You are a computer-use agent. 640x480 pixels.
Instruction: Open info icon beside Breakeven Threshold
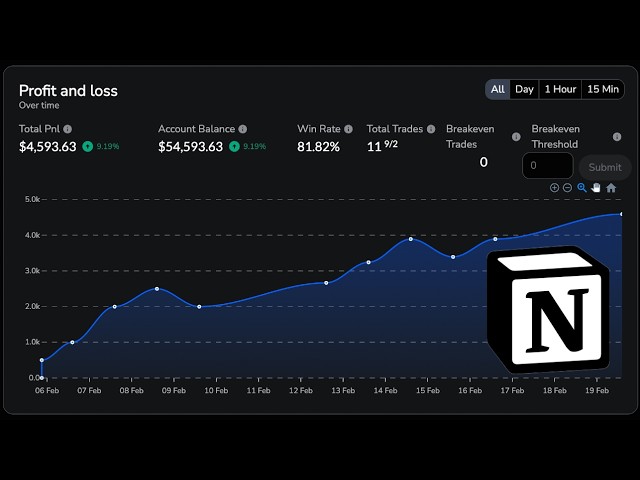pos(617,137)
